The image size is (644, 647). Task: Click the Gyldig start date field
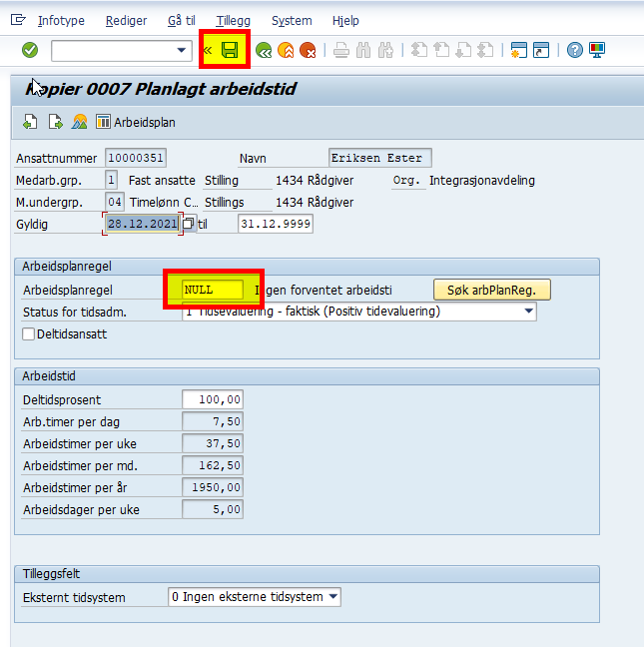[x=143, y=224]
